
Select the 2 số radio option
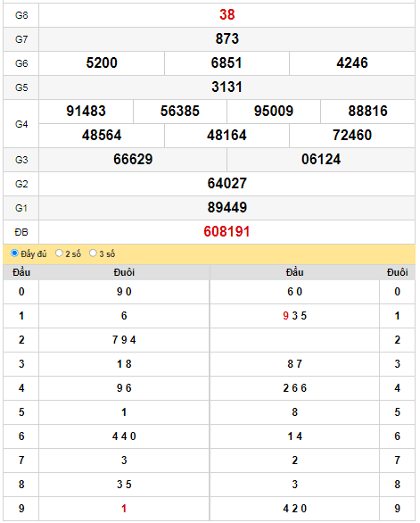pos(59,253)
